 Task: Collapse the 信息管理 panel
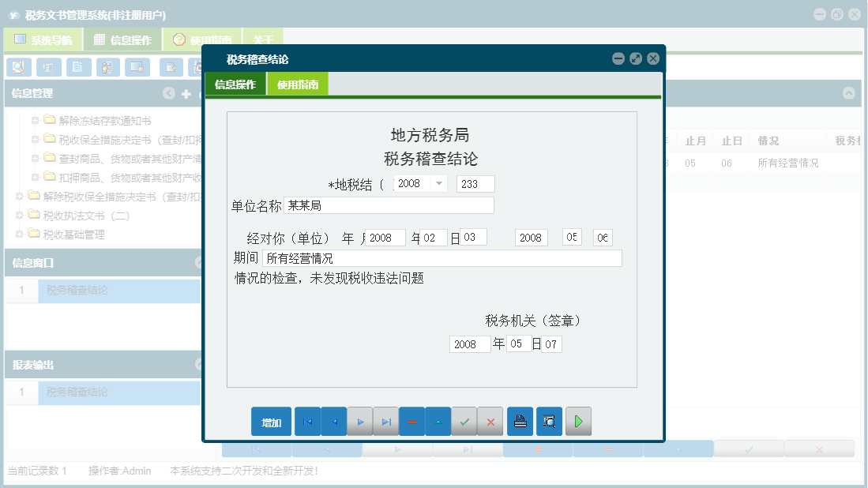pyautogui.click(x=169, y=93)
